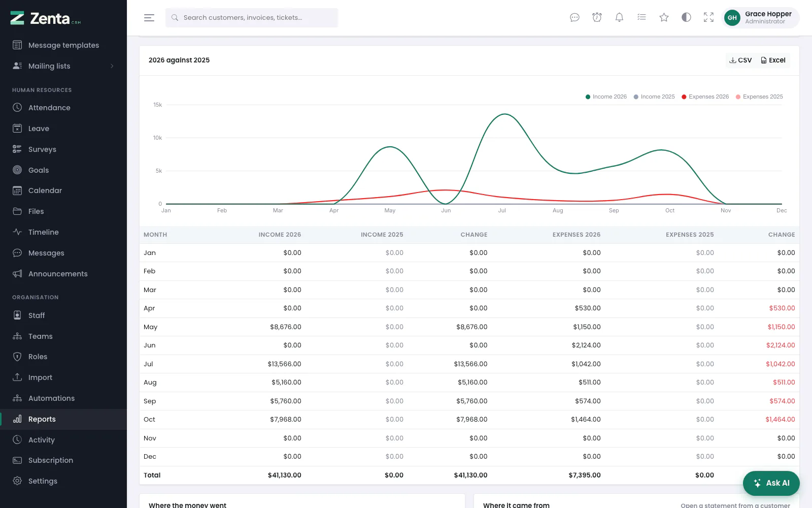Click the Zenta CRM logo

[x=46, y=18]
